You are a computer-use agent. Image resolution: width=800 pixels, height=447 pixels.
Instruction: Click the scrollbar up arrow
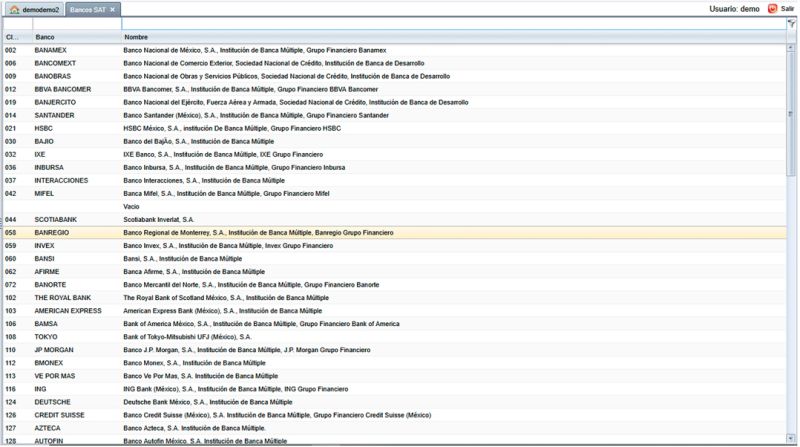[x=791, y=48]
